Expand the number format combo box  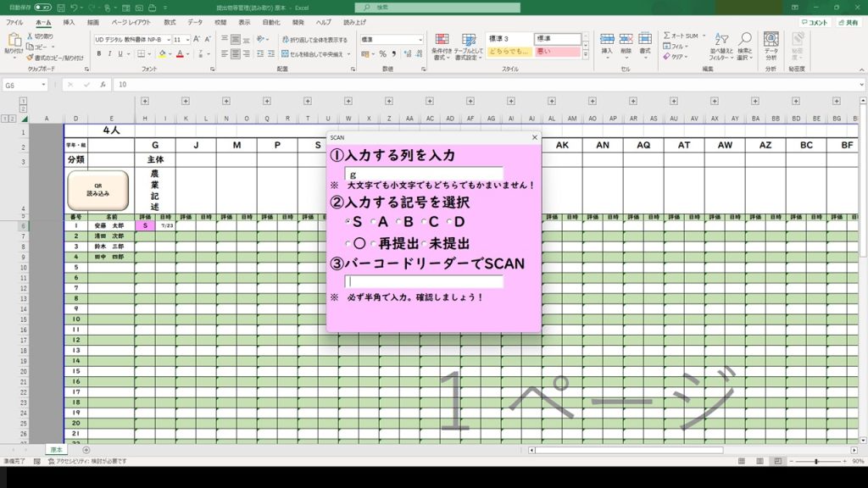pyautogui.click(x=420, y=39)
